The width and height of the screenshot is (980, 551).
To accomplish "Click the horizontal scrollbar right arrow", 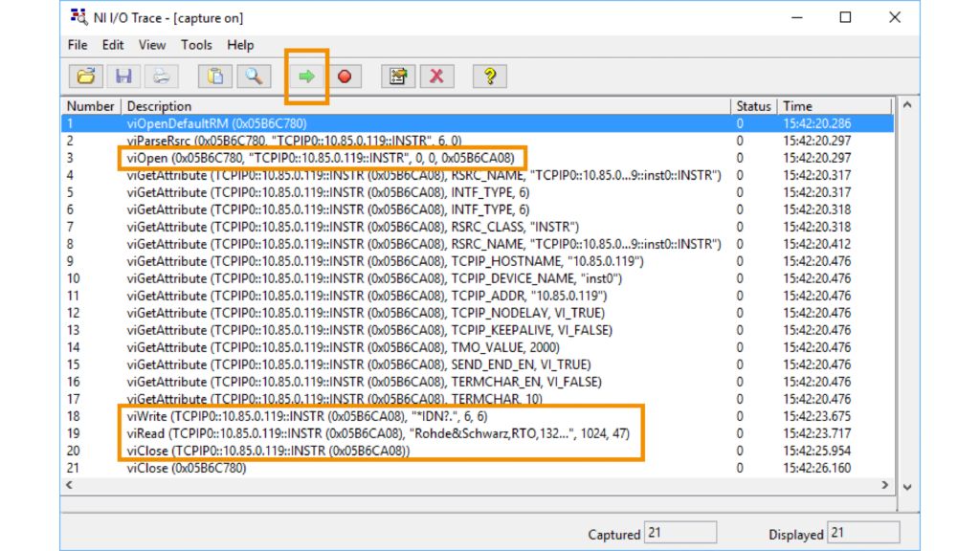I will [x=886, y=486].
